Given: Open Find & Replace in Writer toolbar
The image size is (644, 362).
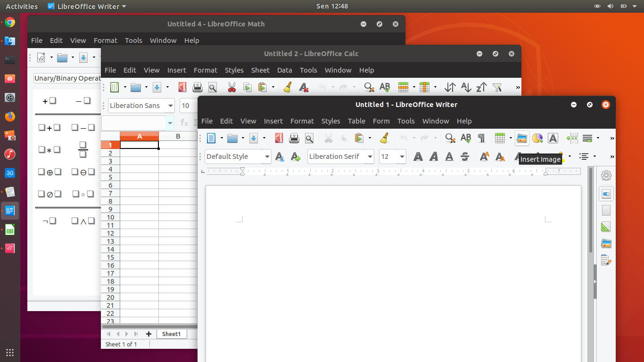Looking at the screenshot, I should click(450, 138).
